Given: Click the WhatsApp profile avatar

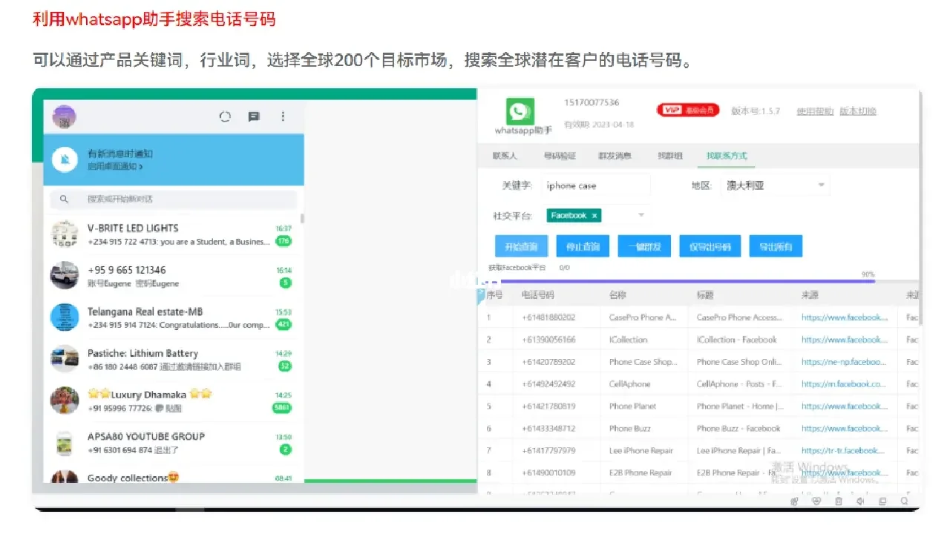Looking at the screenshot, I should (64, 116).
